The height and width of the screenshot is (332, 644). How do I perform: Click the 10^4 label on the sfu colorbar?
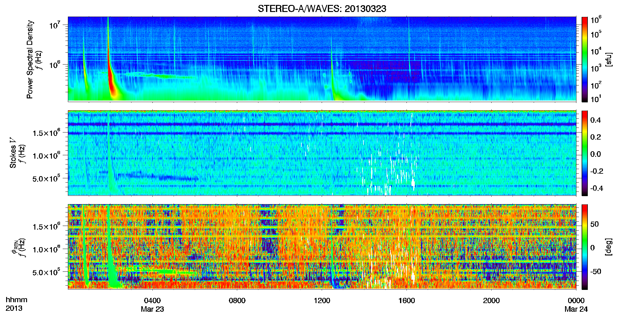[596, 51]
